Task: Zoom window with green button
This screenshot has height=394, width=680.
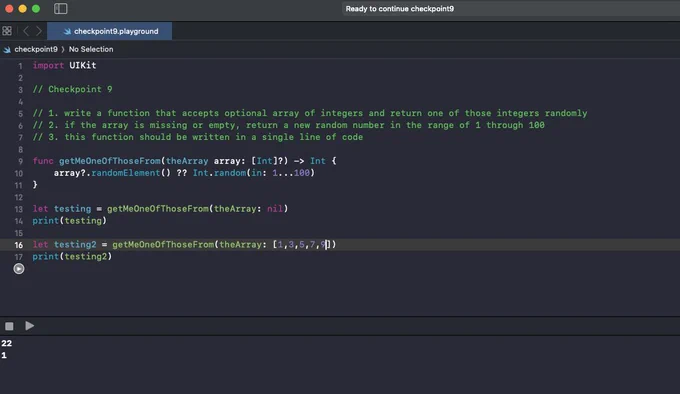Action: [36, 8]
